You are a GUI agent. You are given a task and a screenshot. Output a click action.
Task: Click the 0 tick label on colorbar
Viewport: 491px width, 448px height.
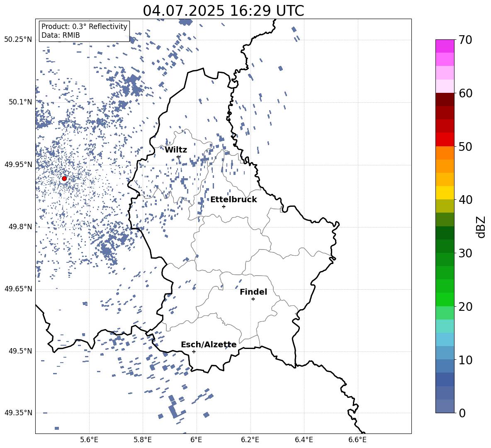pos(462,413)
